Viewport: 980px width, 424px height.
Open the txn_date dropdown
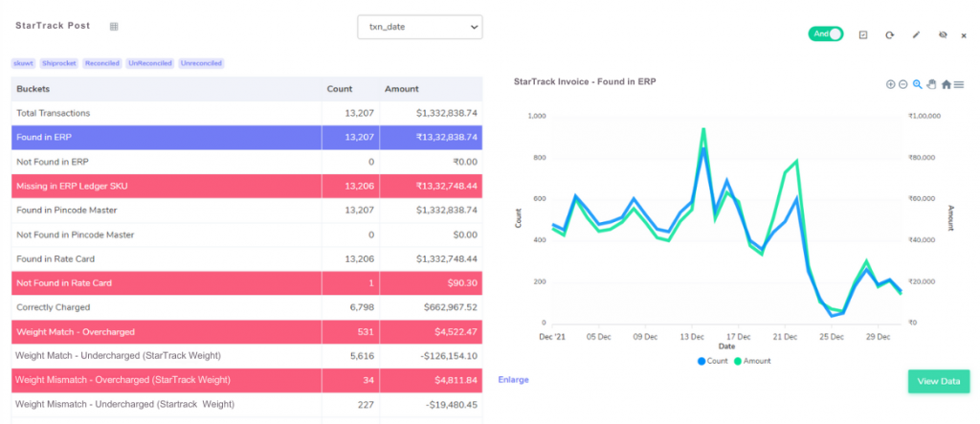pyautogui.click(x=420, y=27)
